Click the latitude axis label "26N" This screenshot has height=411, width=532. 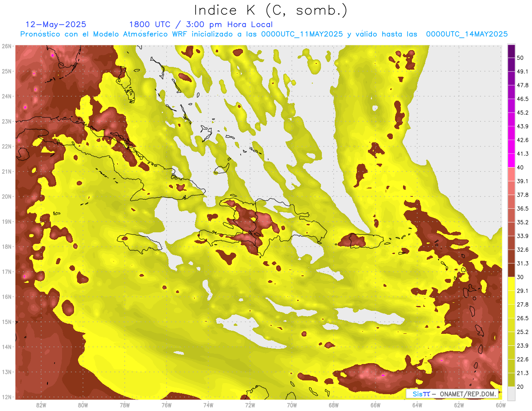[6, 46]
